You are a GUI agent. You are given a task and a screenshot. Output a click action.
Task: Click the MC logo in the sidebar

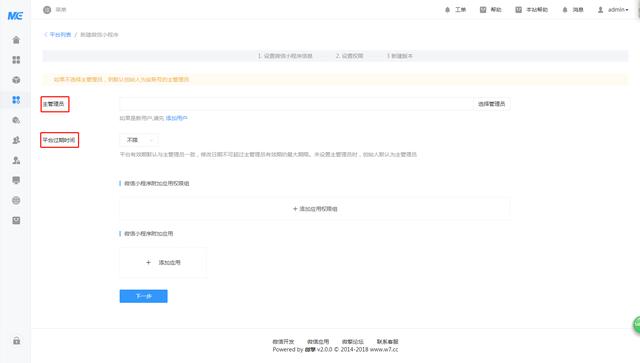point(16,16)
